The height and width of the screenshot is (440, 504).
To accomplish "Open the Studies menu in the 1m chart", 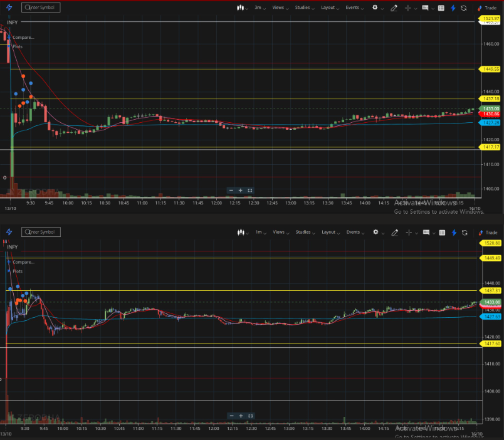I will 305,232.
